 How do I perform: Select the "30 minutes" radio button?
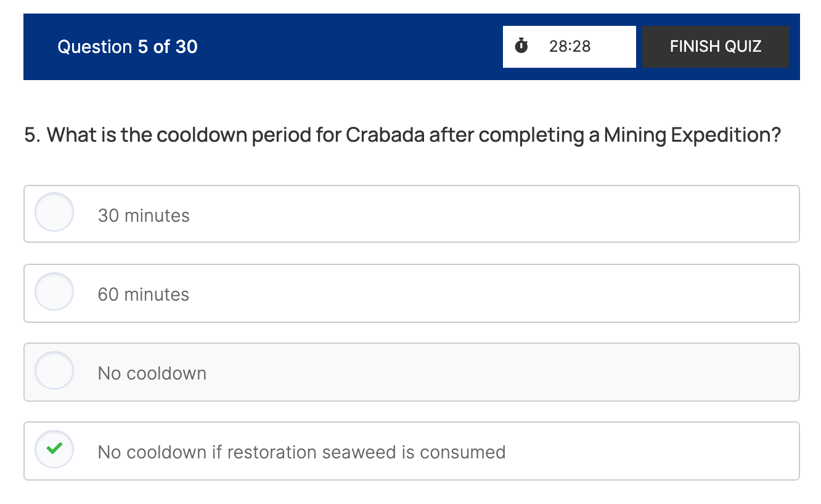(x=54, y=213)
